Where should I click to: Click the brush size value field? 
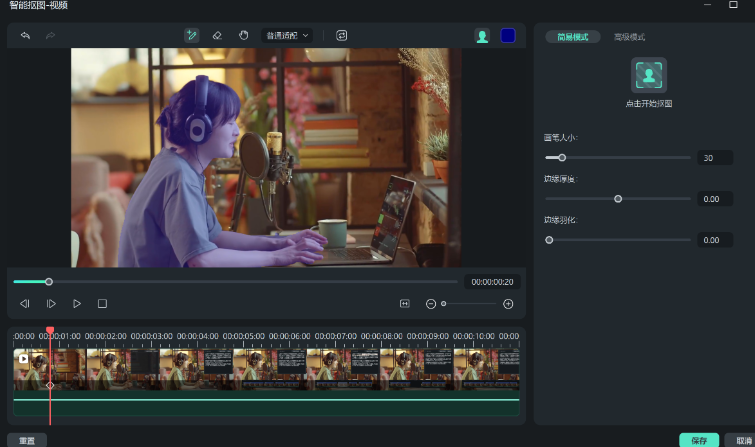[x=714, y=158]
